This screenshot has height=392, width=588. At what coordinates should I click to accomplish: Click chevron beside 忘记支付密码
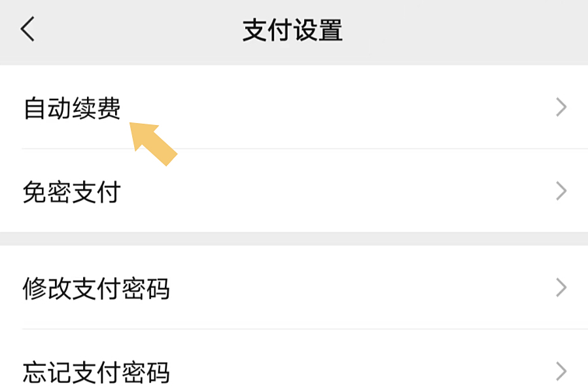pyautogui.click(x=561, y=371)
